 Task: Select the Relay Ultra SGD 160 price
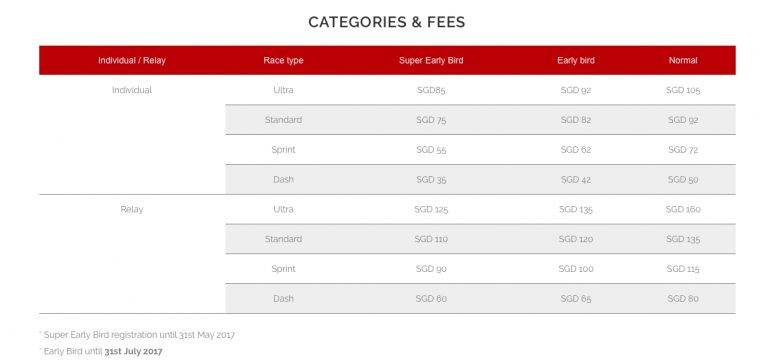pos(683,210)
